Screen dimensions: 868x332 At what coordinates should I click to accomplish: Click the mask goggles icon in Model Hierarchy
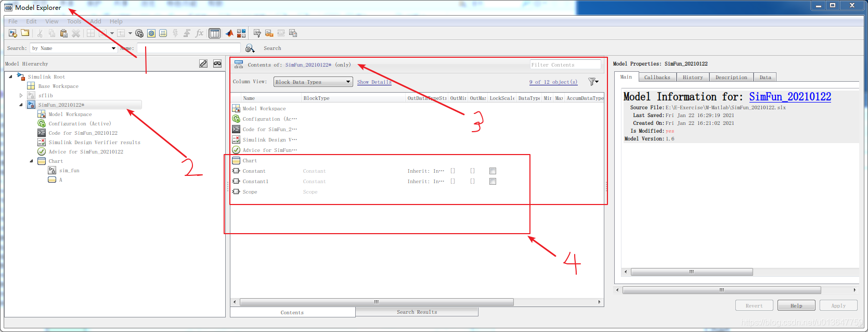tap(217, 63)
